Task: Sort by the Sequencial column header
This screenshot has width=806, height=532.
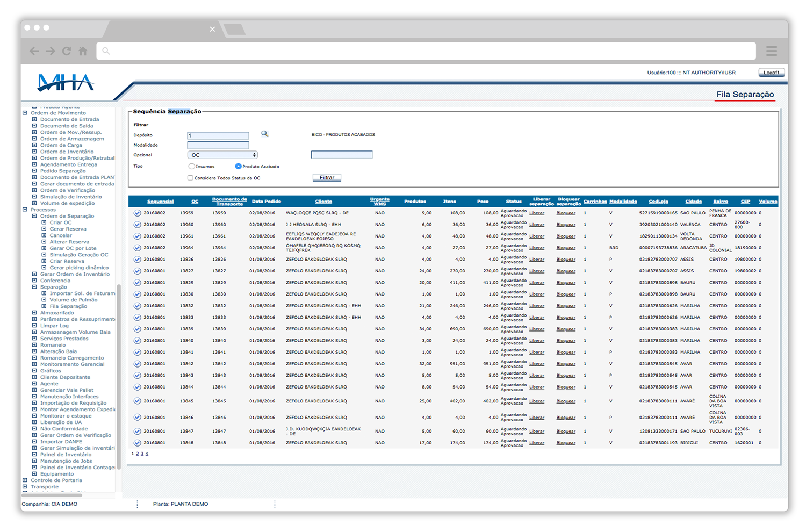Action: (x=160, y=202)
